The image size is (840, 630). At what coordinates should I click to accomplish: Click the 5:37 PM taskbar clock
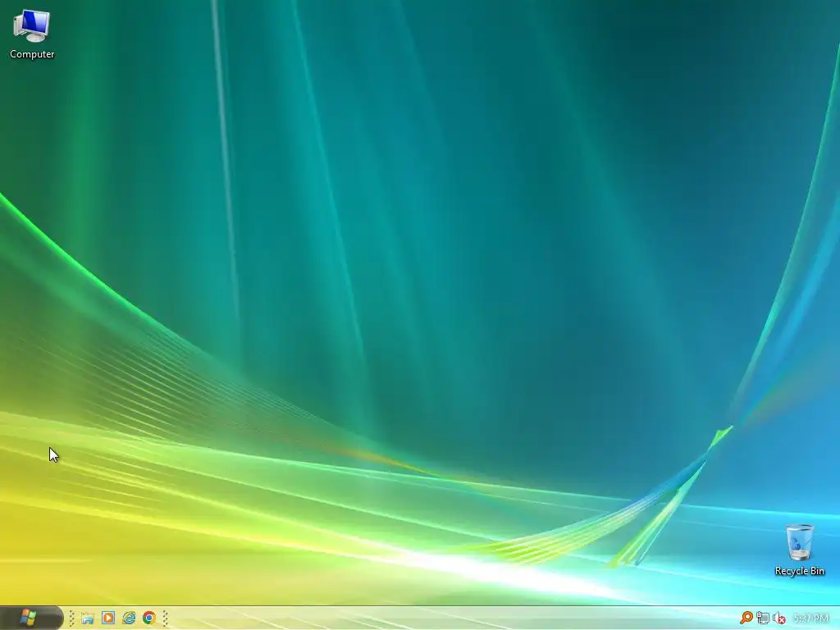810,619
